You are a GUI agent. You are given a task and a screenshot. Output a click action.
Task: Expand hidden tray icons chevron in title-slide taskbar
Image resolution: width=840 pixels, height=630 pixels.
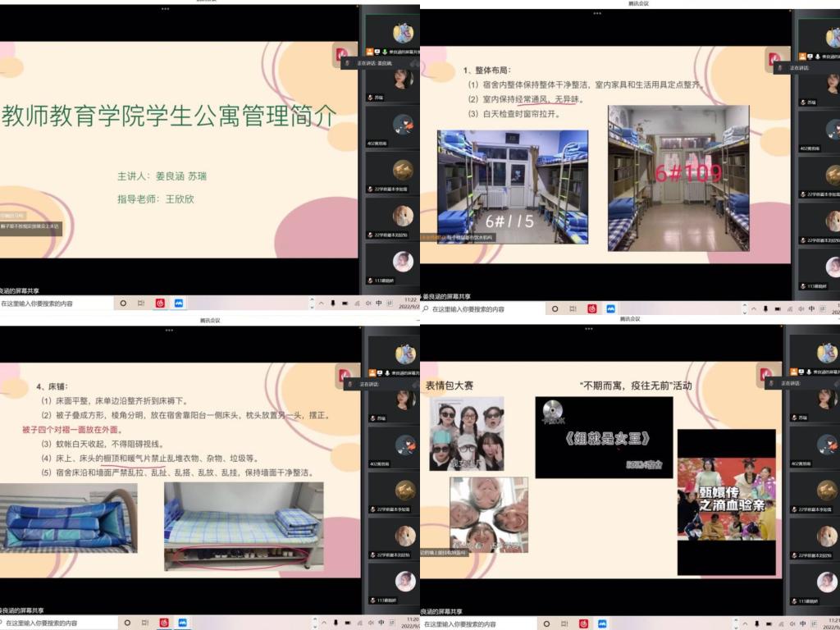pos(321,303)
